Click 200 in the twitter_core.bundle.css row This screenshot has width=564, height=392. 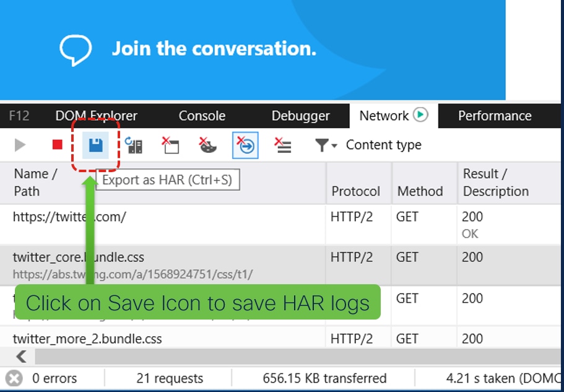[x=472, y=258]
